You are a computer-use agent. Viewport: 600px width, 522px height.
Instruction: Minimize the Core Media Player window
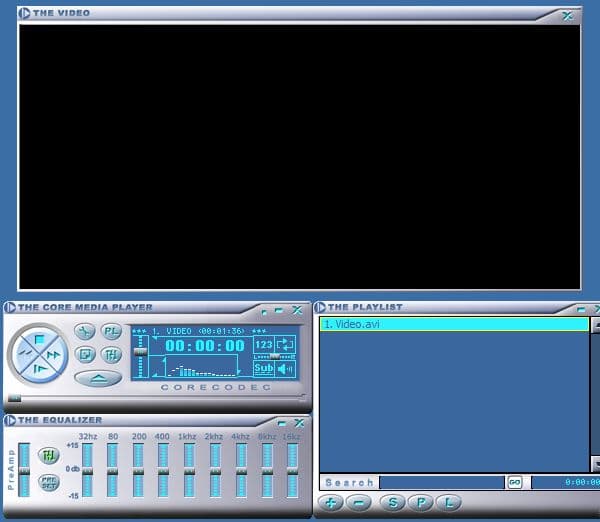279,310
